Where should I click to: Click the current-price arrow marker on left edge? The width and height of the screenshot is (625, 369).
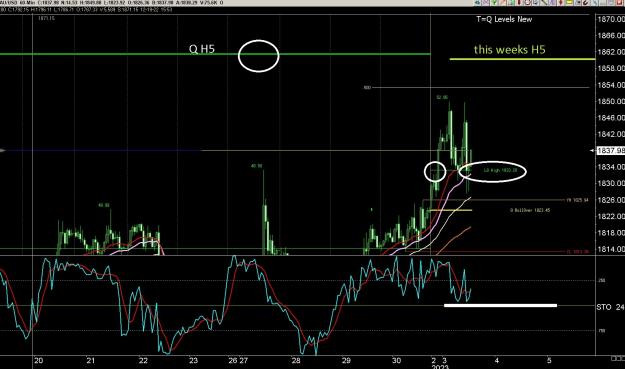(x=3, y=151)
